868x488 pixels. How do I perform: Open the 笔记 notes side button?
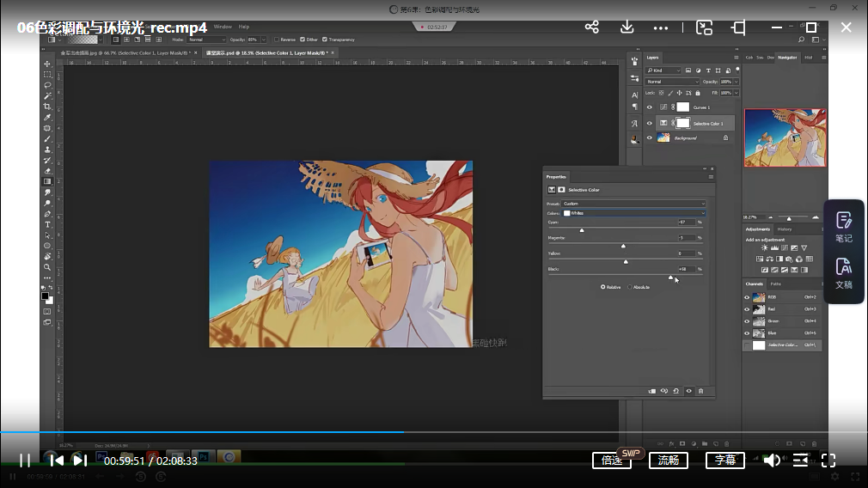tap(844, 228)
